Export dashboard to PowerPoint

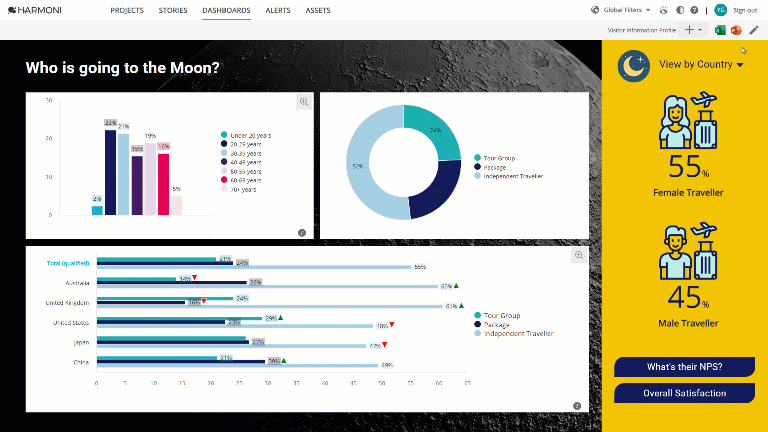tap(736, 30)
